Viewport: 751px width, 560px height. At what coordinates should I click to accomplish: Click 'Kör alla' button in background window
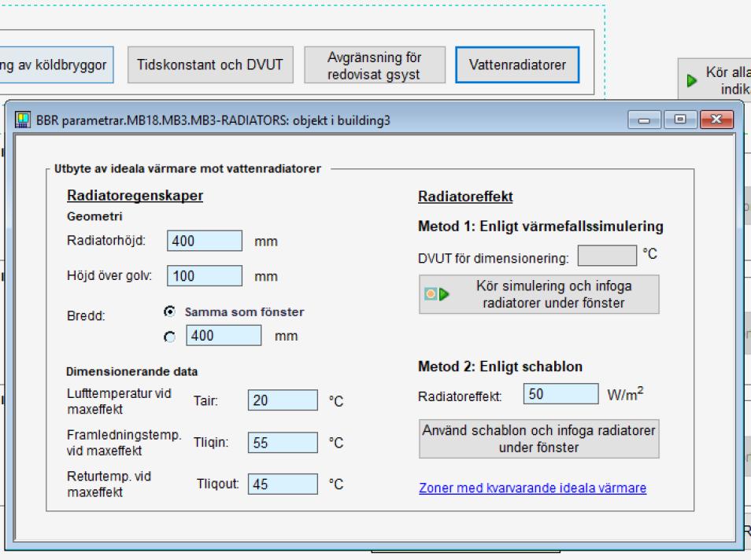click(714, 80)
